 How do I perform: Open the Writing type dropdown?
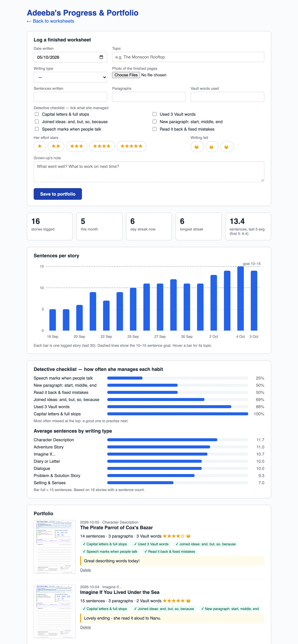click(x=70, y=77)
